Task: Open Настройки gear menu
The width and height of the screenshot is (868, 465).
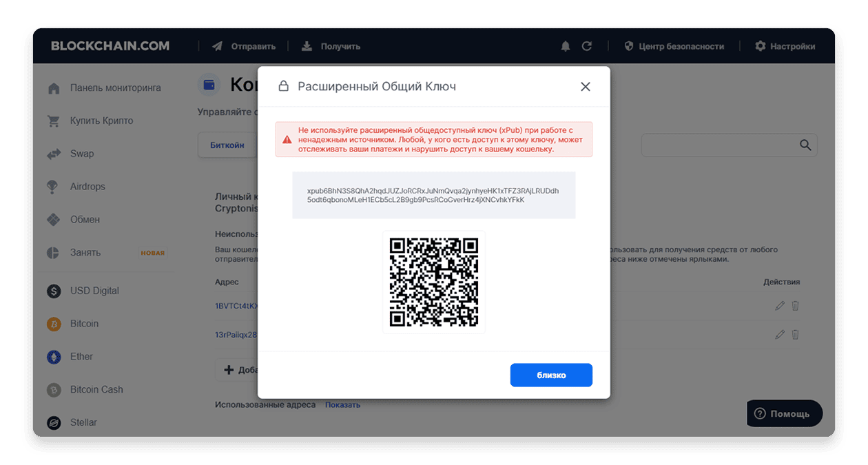Action: click(785, 46)
